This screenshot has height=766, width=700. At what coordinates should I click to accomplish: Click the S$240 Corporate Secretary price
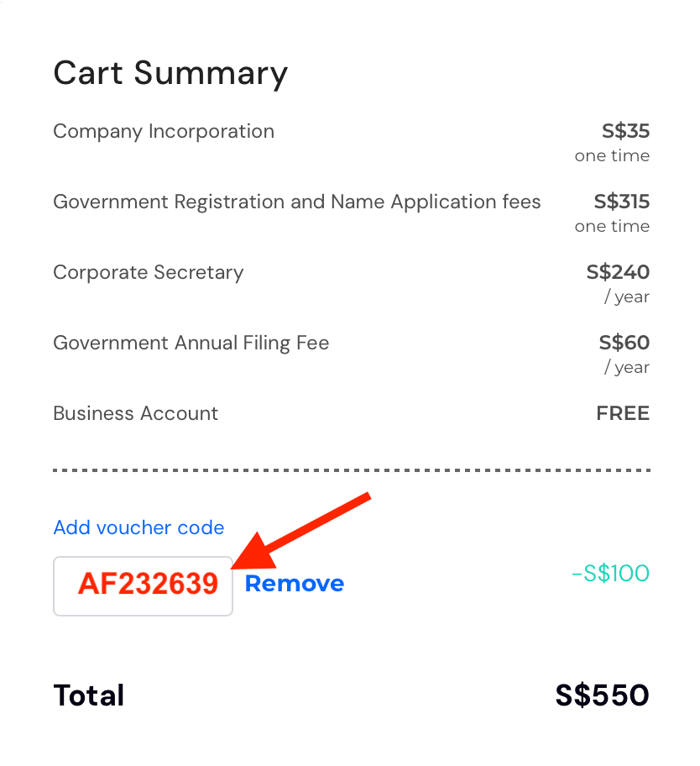[618, 272]
